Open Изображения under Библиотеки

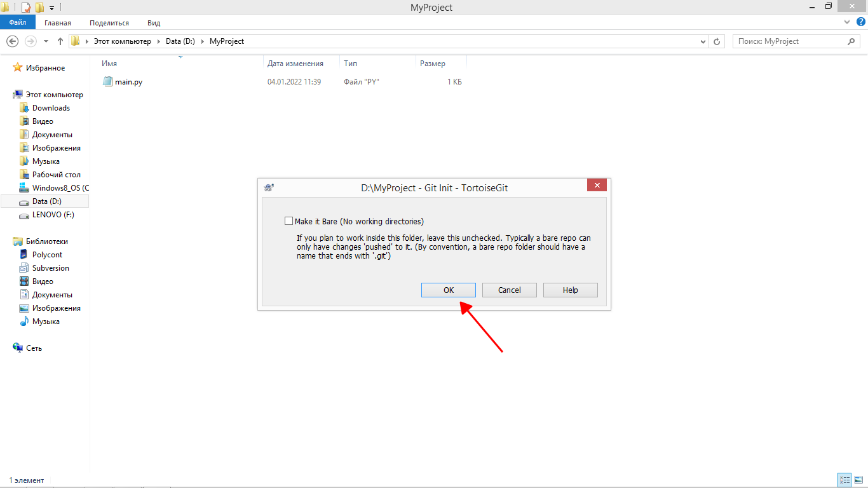point(57,308)
